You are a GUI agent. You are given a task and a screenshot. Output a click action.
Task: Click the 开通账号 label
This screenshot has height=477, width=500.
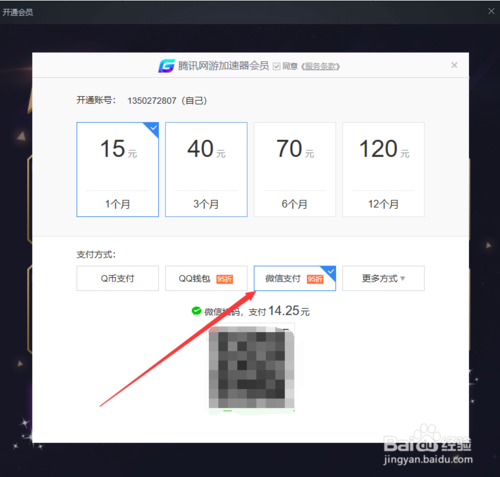[96, 100]
